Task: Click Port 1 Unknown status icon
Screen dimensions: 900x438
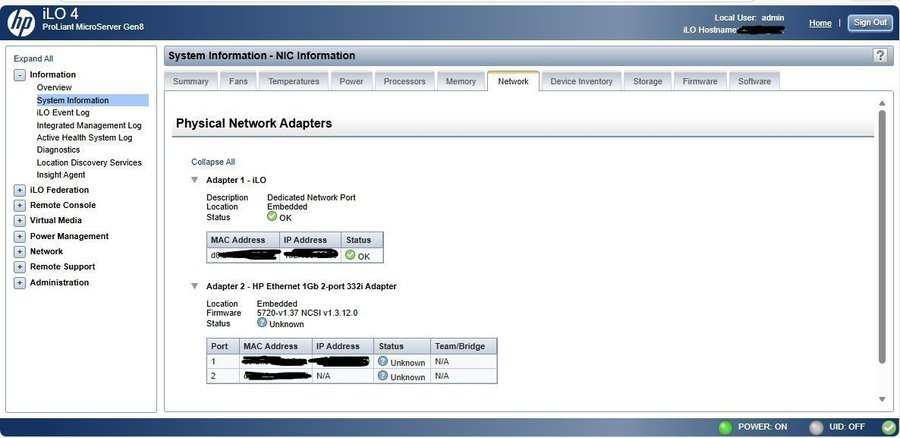Action: [x=383, y=361]
